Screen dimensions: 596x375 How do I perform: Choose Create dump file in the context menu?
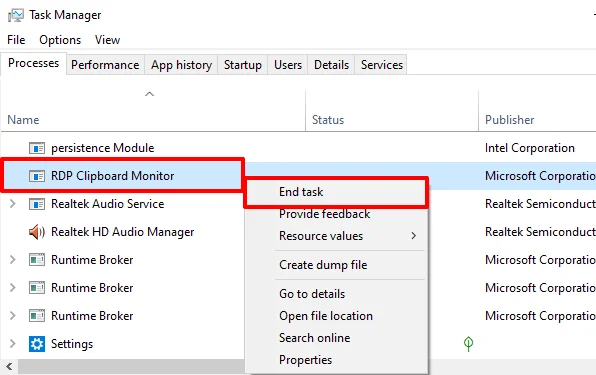pyautogui.click(x=336, y=265)
